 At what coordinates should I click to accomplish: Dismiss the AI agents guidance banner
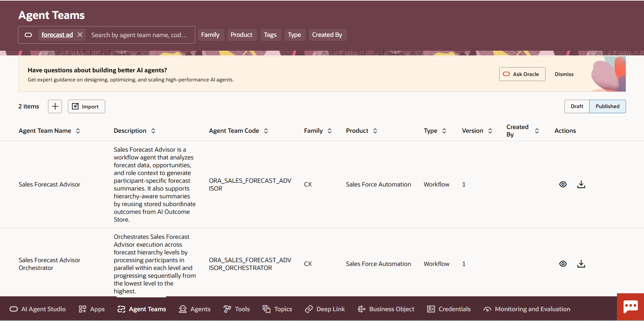click(564, 74)
